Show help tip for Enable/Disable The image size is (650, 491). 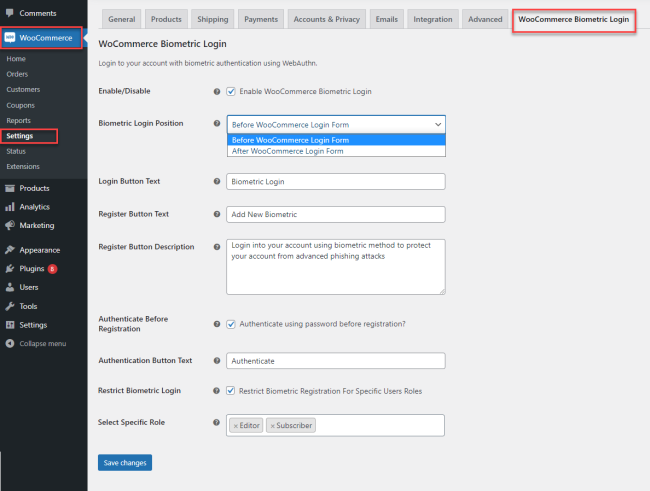(217, 91)
